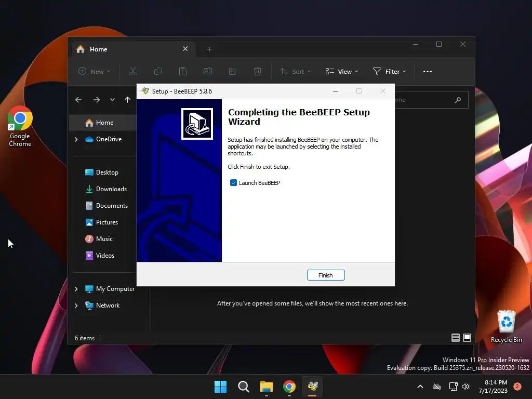Open taskbar Search
Viewport: 532px width, 399px height.
[244, 387]
